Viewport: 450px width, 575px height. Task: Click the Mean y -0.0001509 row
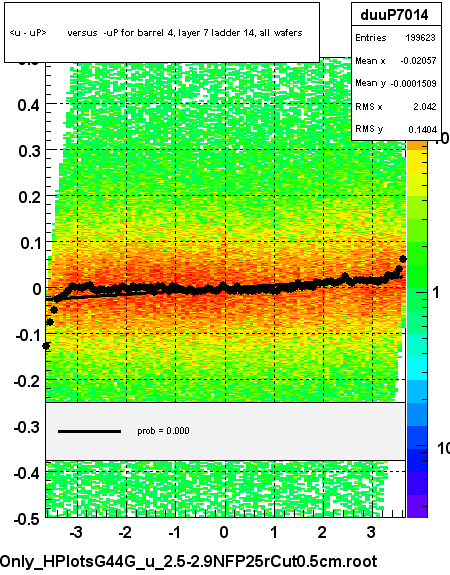(x=396, y=84)
